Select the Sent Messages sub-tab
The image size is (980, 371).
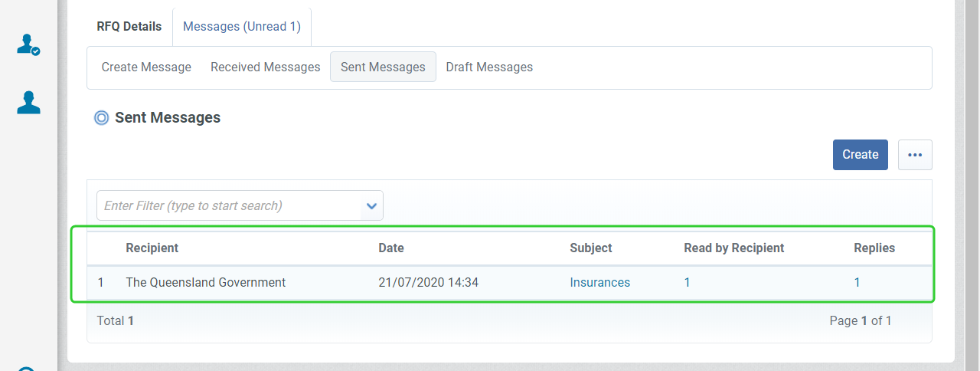point(383,67)
